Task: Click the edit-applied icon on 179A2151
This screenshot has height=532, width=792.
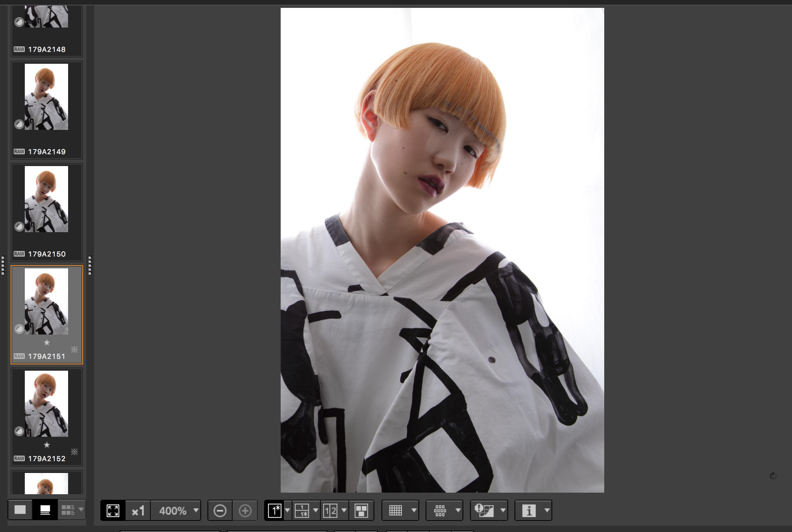Action: point(74,349)
